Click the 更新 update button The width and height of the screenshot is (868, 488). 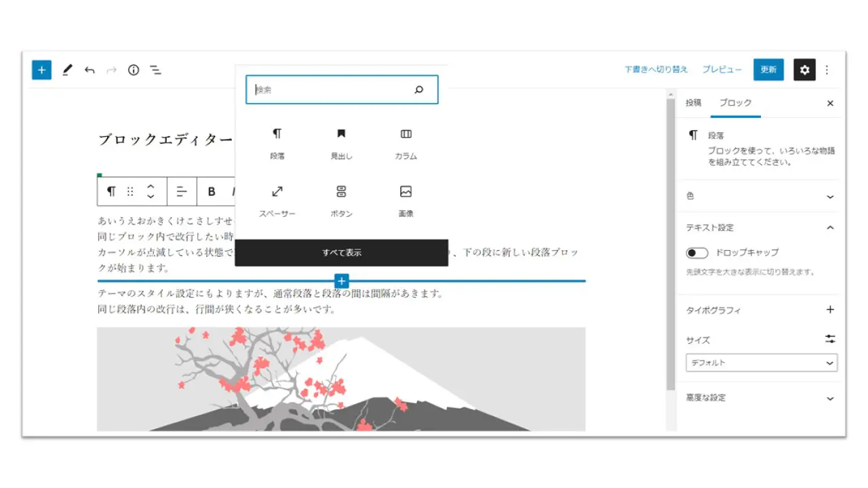tap(768, 70)
